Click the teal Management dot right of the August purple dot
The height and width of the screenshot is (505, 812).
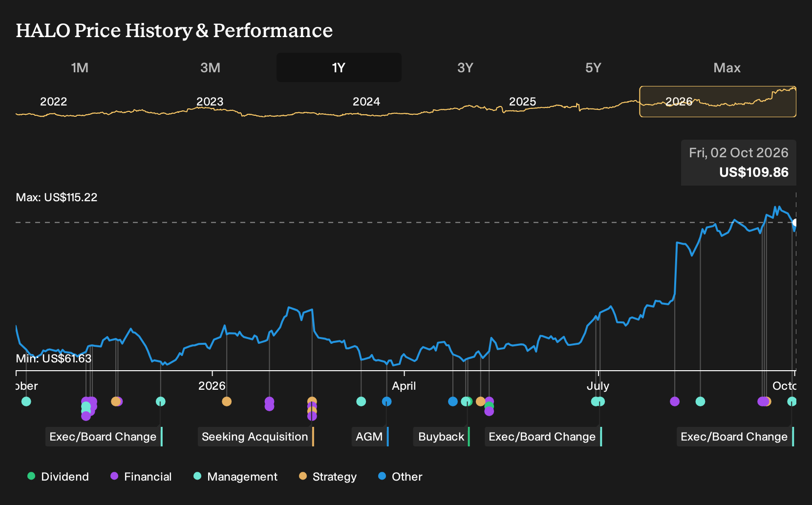700,401
